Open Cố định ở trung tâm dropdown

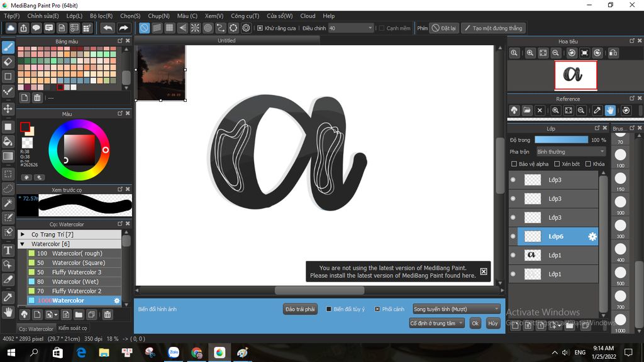(x=436, y=324)
